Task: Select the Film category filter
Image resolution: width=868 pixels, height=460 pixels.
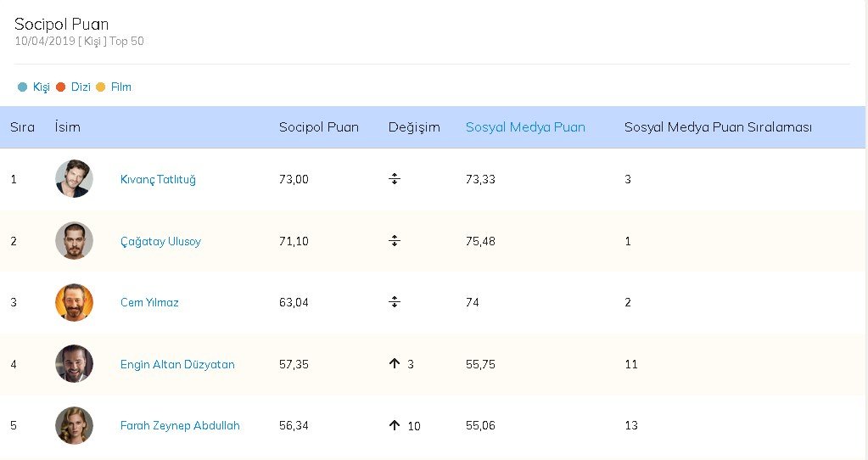Action: pyautogui.click(x=120, y=87)
